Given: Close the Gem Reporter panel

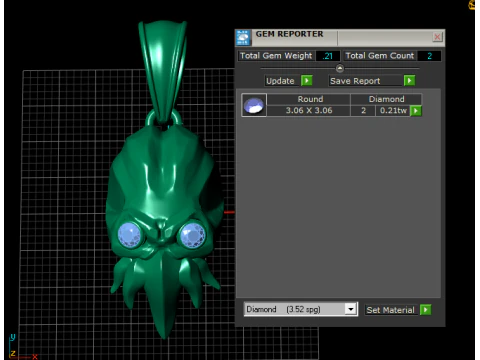Looking at the screenshot, I should point(437,37).
